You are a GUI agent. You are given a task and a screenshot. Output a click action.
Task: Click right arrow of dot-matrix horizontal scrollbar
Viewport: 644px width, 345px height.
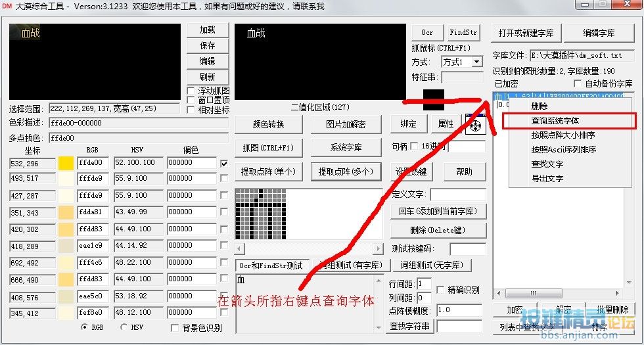(x=379, y=248)
